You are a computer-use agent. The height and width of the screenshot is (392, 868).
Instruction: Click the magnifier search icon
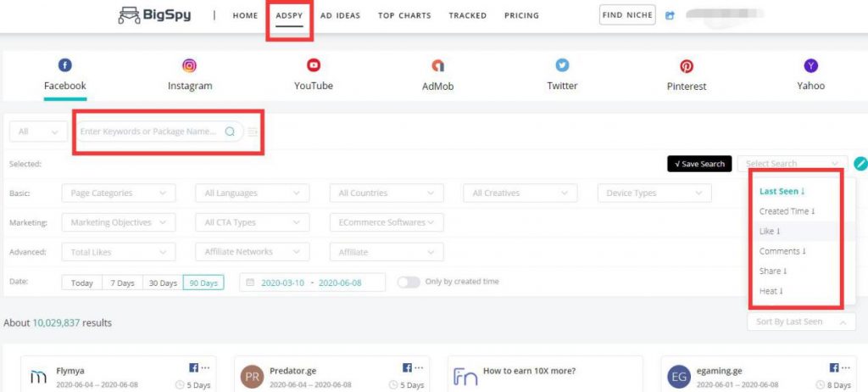pos(231,132)
